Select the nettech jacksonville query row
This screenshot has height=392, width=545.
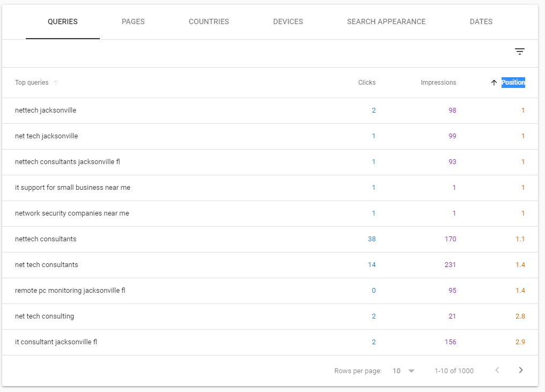46,110
